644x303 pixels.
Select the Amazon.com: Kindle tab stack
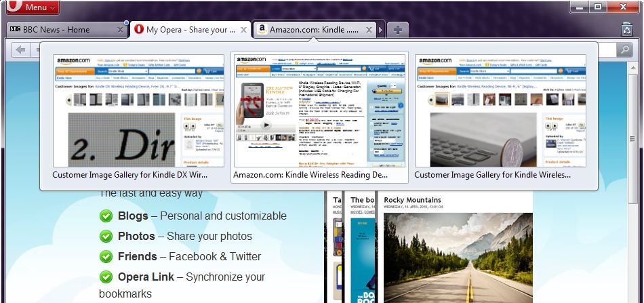[314, 30]
